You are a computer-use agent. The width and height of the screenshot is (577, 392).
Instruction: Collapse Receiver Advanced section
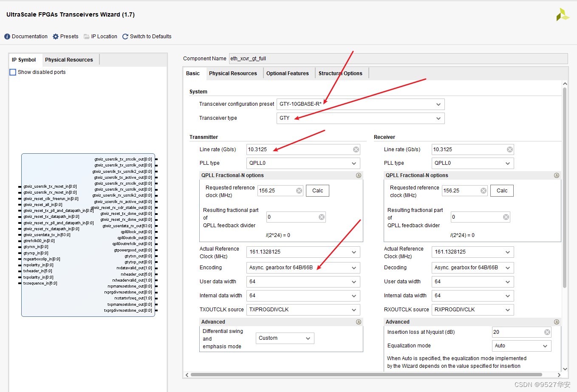click(x=557, y=322)
